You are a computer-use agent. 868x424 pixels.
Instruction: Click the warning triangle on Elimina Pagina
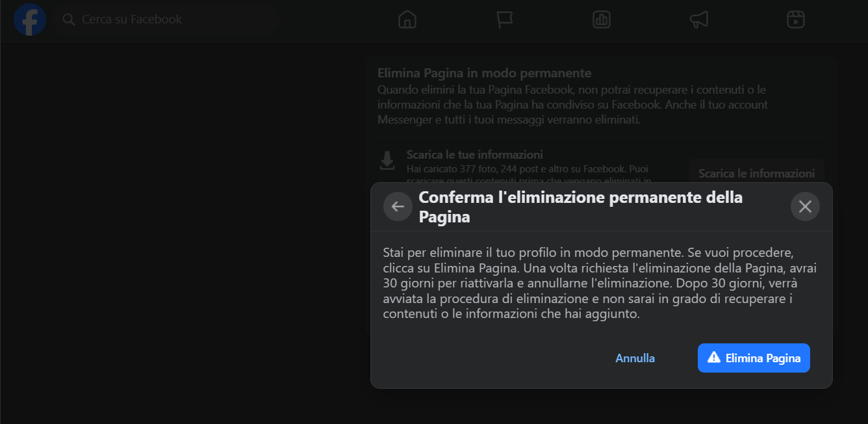pos(714,358)
